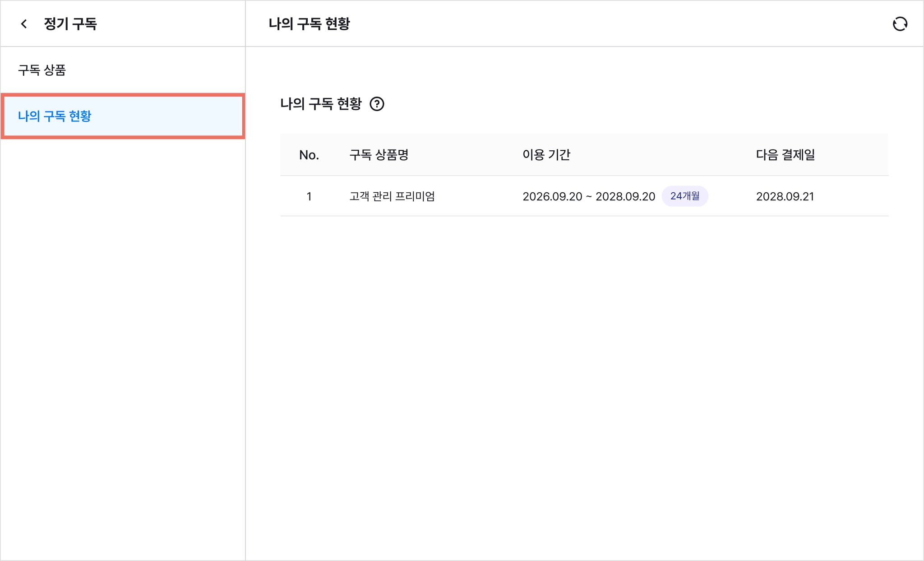Click the 정기 구독 sidebar header title
This screenshot has width=924, height=561.
tap(70, 24)
